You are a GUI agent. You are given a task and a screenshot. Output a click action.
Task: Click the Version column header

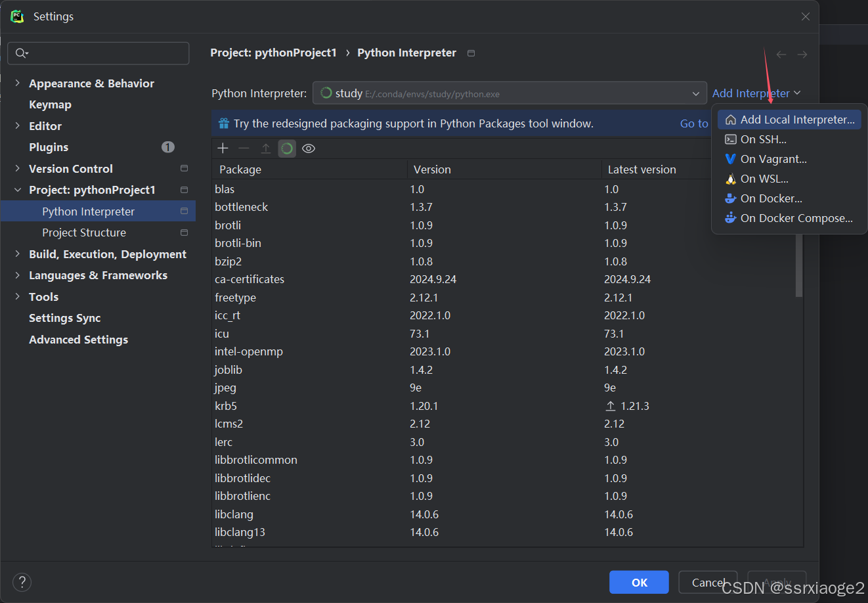[504, 169]
